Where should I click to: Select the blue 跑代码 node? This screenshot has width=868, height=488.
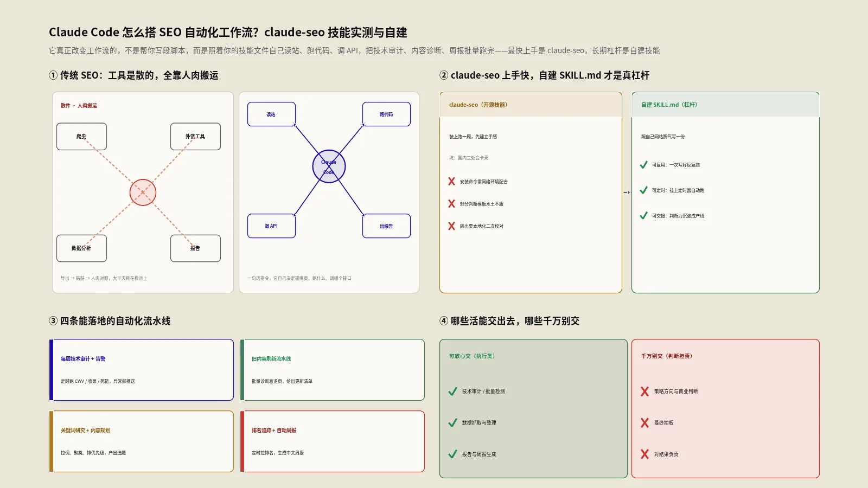coord(386,114)
